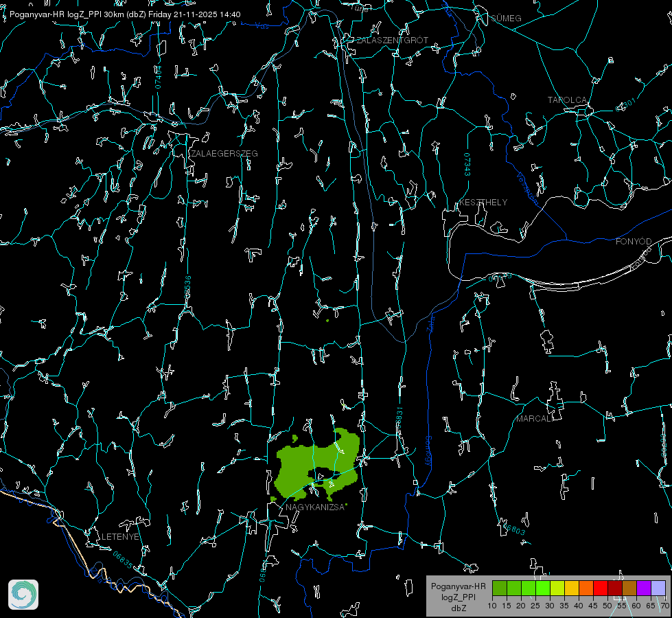Click the swirl logo icon in bottom-left corner
The height and width of the screenshot is (618, 672).
tap(23, 595)
